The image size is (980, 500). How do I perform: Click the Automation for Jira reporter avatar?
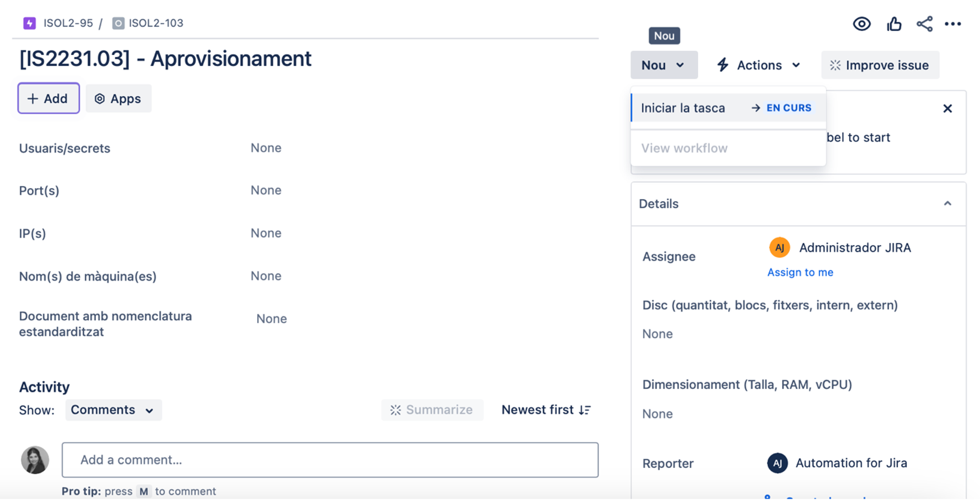coord(777,463)
